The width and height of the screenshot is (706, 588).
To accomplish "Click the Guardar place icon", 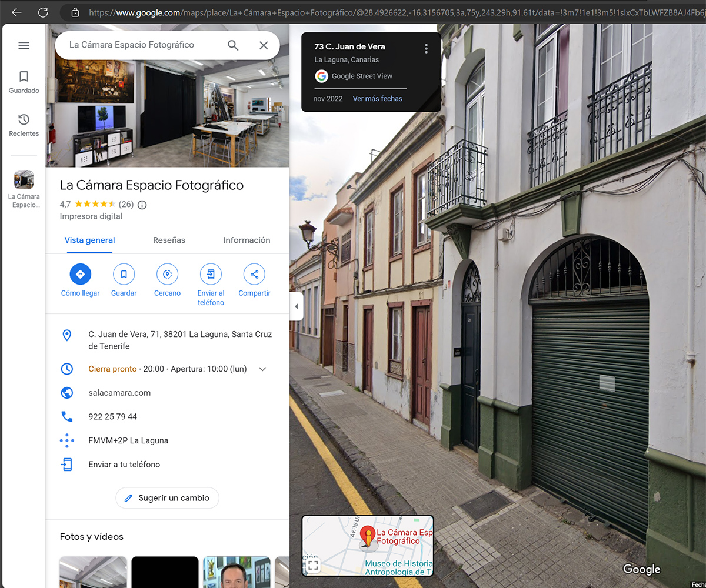I will point(124,274).
